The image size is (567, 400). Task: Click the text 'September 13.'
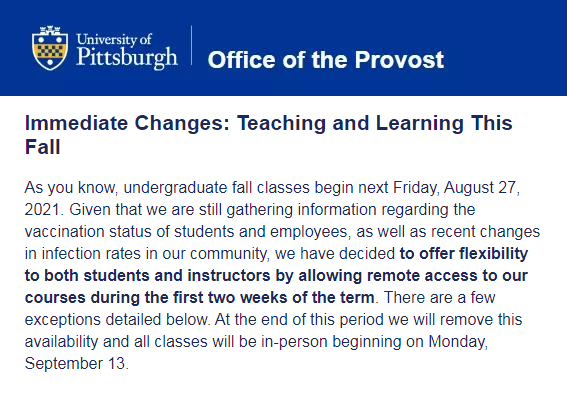pyautogui.click(x=77, y=363)
